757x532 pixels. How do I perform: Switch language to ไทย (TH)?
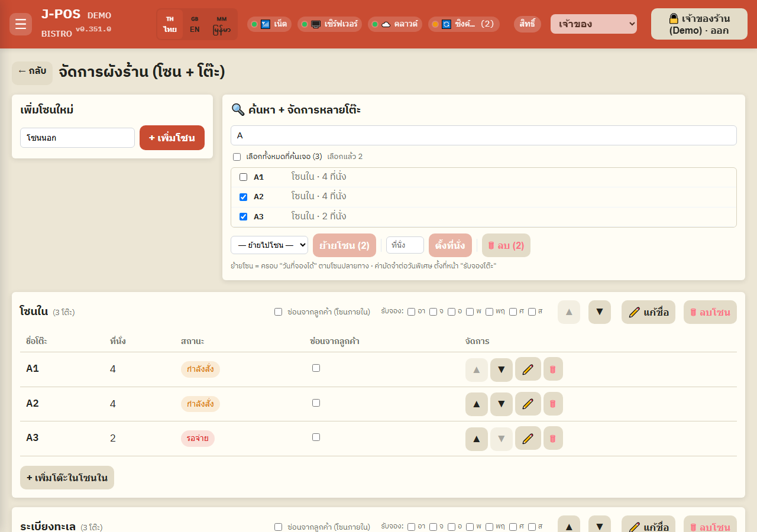pyautogui.click(x=170, y=24)
